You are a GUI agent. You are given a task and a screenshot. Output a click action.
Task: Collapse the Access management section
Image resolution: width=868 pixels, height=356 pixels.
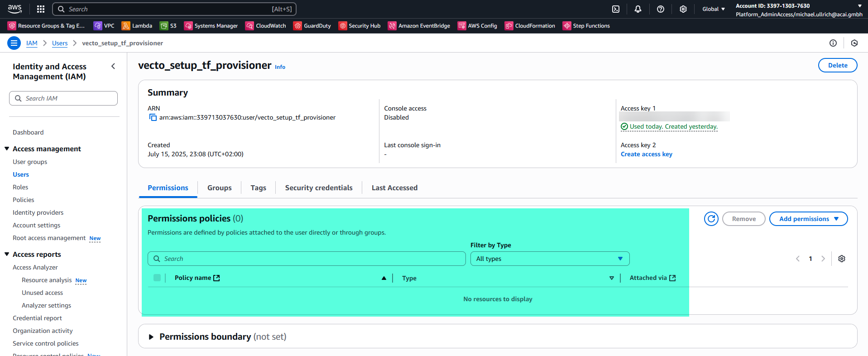[x=7, y=149]
